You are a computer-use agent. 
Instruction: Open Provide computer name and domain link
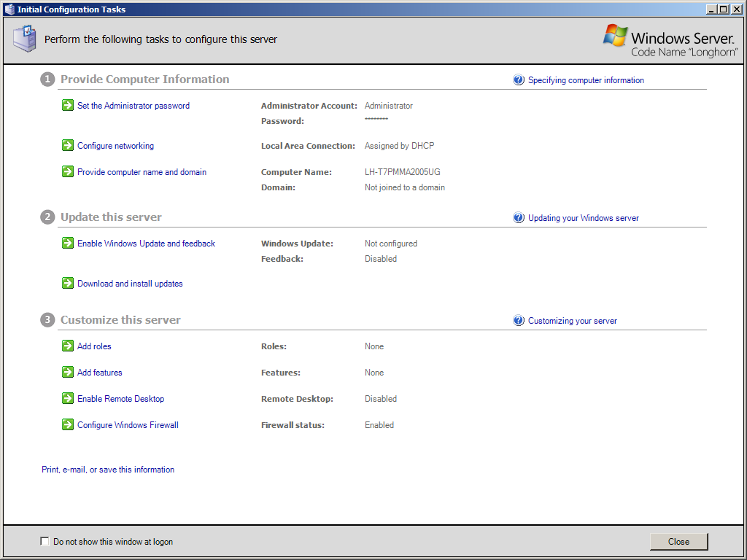pyautogui.click(x=142, y=172)
